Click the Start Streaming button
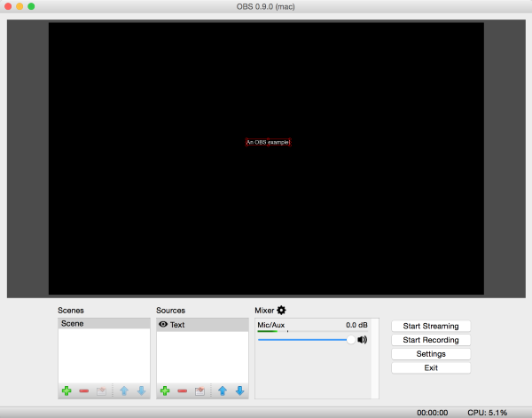The height and width of the screenshot is (418, 532). point(430,326)
